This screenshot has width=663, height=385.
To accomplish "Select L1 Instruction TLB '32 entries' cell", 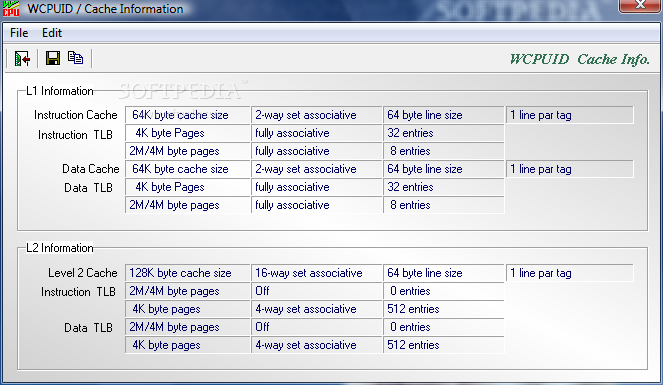I will tap(444, 133).
